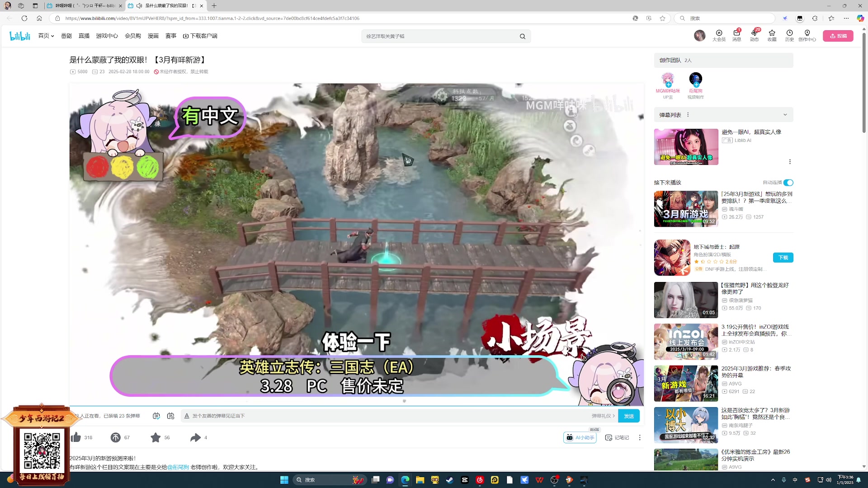Viewport: 868px width, 488px height.
Task: Open the 记笔记 notes tool
Action: [617, 437]
